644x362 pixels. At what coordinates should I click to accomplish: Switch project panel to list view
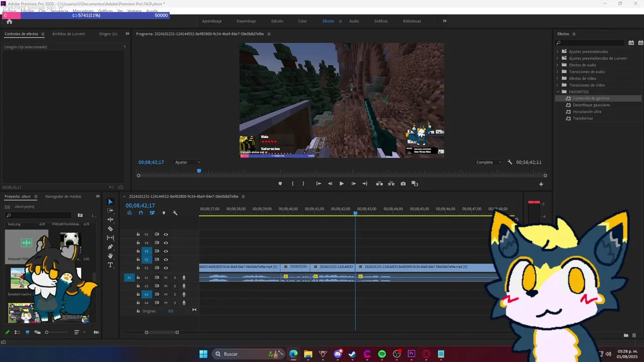tap(17, 332)
